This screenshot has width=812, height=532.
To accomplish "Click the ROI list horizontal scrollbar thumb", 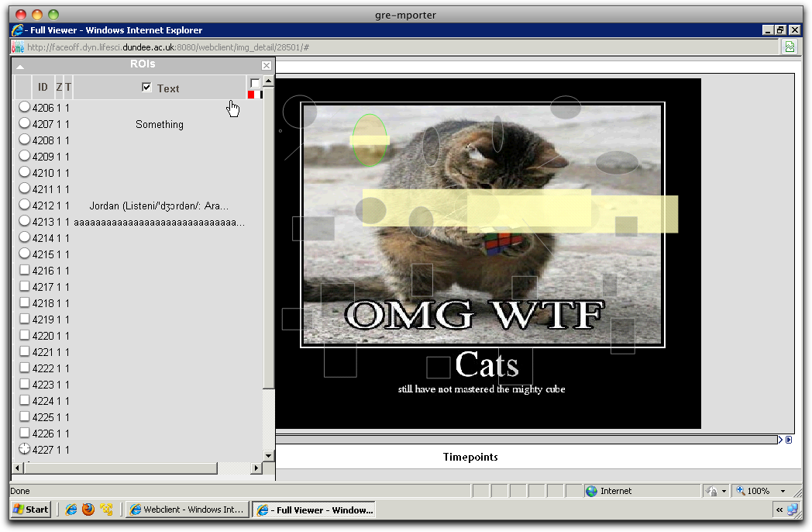I will point(121,468).
